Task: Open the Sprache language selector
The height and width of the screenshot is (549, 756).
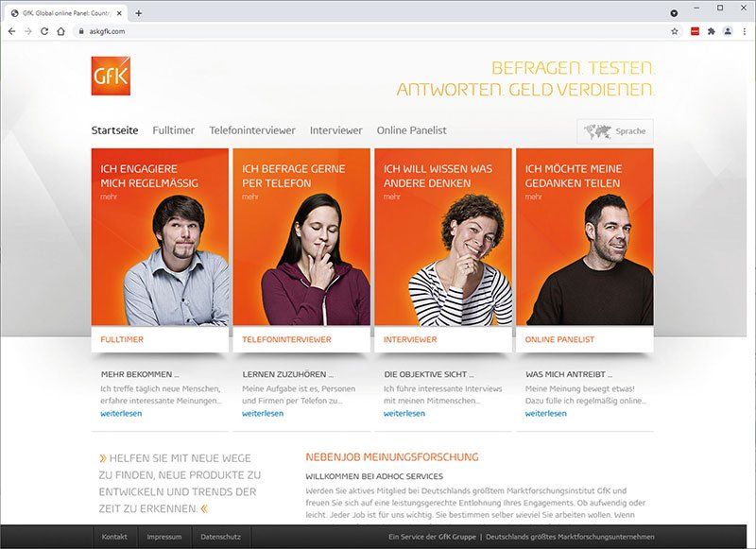Action: [615, 131]
